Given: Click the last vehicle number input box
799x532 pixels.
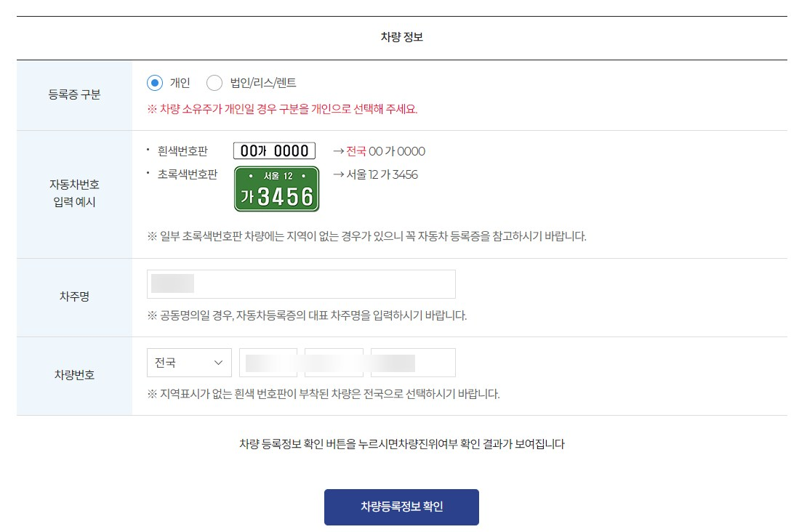Looking at the screenshot, I should (412, 363).
